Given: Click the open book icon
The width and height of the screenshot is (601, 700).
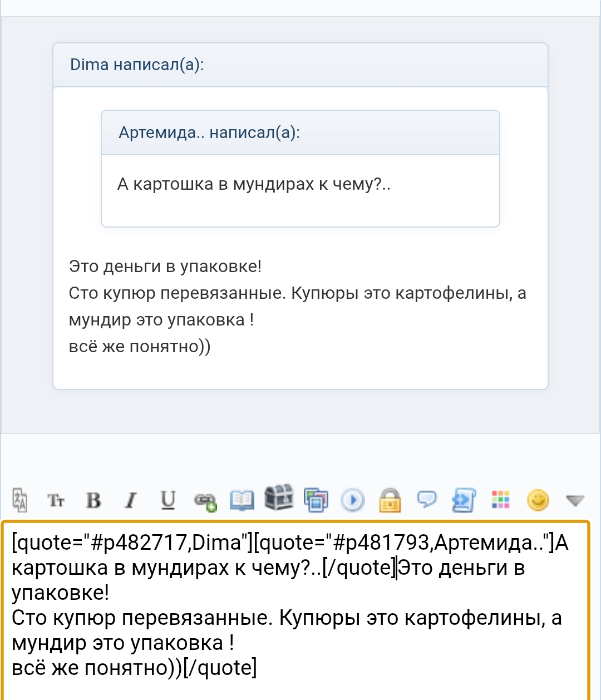Looking at the screenshot, I should click(242, 500).
